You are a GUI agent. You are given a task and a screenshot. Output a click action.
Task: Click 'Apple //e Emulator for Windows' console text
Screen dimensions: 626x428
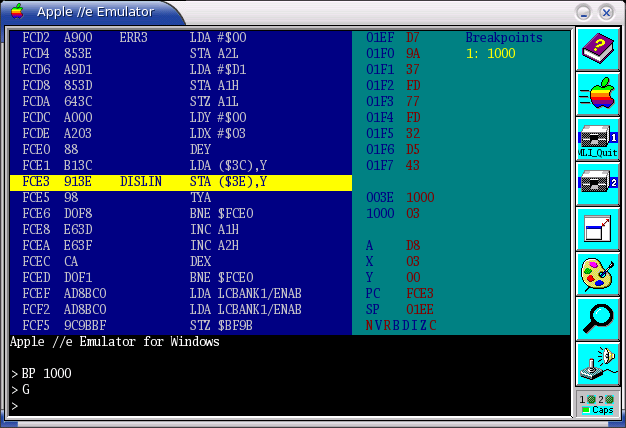click(115, 342)
